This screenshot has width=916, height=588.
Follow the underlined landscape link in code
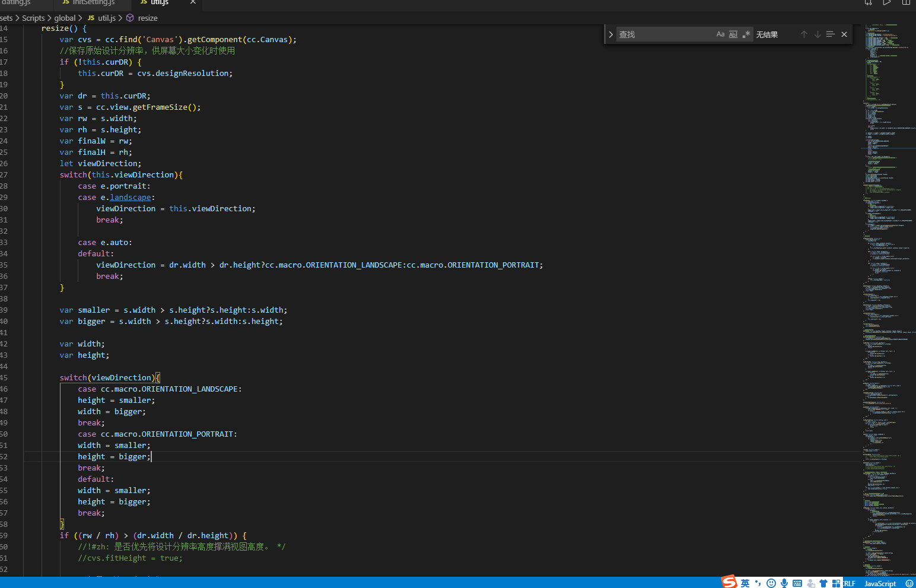(131, 198)
